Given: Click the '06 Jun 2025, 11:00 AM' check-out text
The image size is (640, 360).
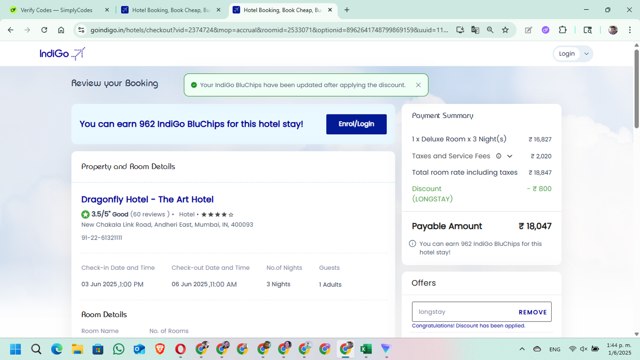Looking at the screenshot, I should 204,284.
